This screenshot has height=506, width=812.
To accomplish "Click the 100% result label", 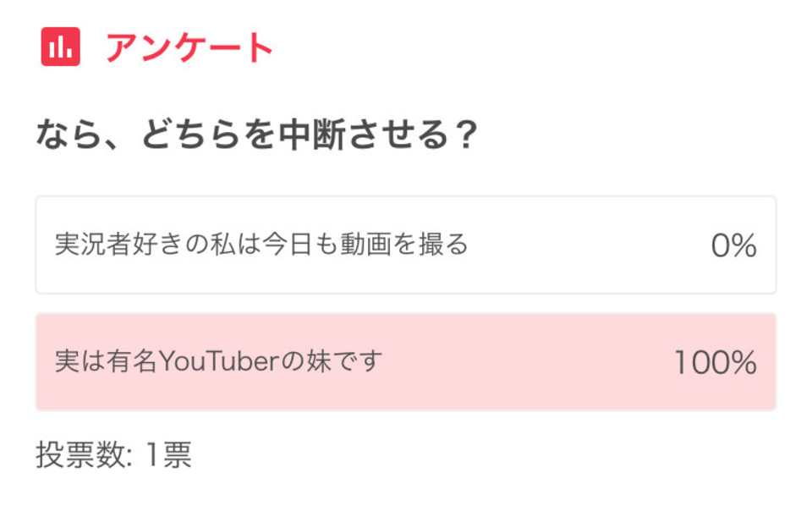I will 716,362.
